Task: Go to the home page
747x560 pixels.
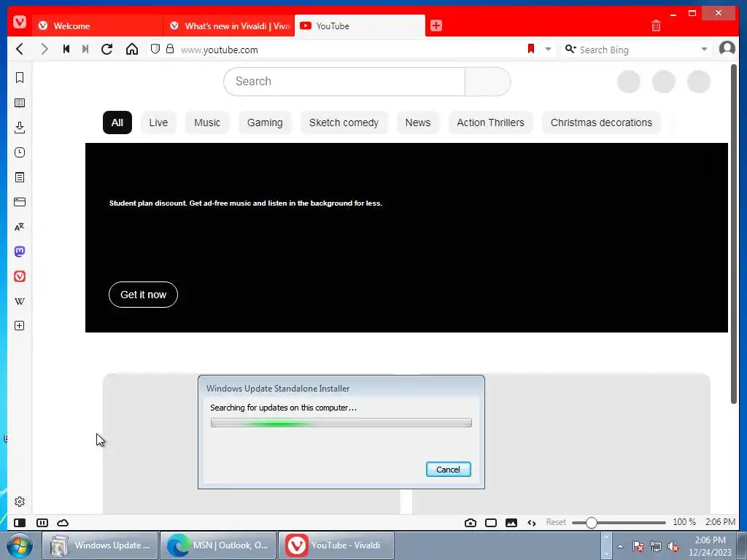Action: pos(132,49)
